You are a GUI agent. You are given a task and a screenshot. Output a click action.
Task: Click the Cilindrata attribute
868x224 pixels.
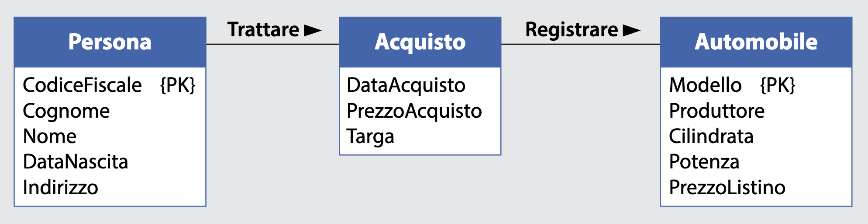[711, 136]
